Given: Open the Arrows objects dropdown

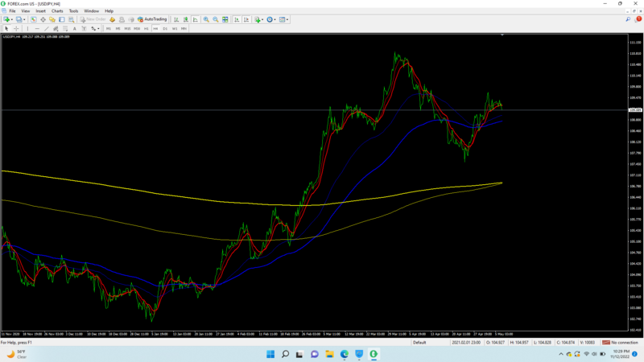Looking at the screenshot, I should pos(95,28).
